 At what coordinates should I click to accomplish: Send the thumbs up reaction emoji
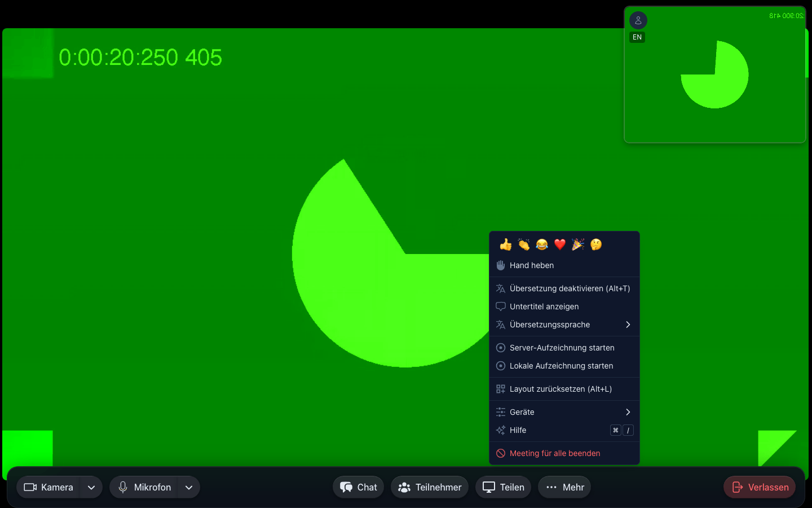[x=506, y=244]
